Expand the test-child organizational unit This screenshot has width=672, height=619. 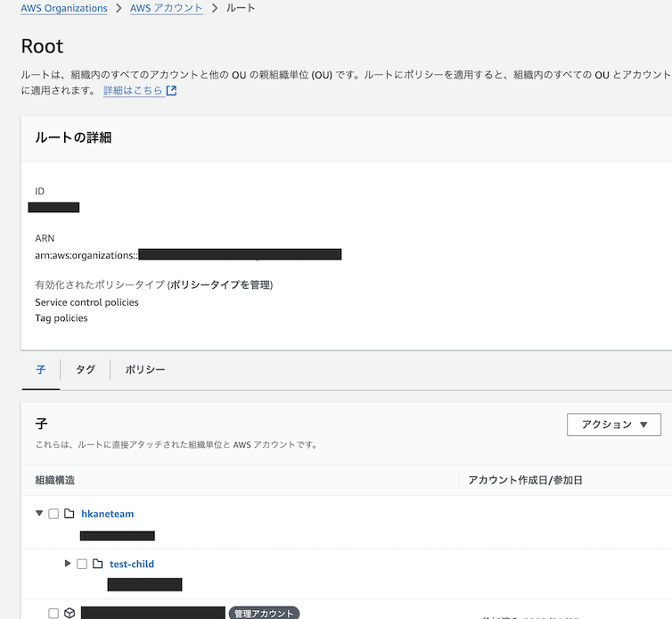67,563
